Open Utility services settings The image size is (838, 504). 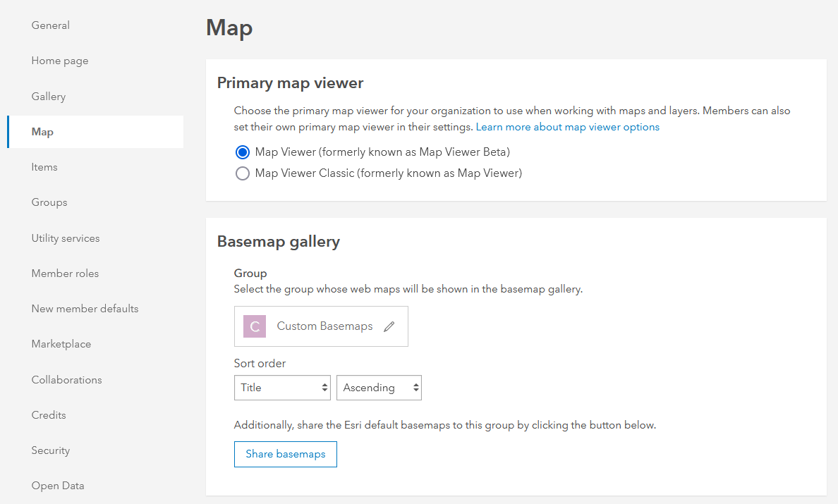66,238
